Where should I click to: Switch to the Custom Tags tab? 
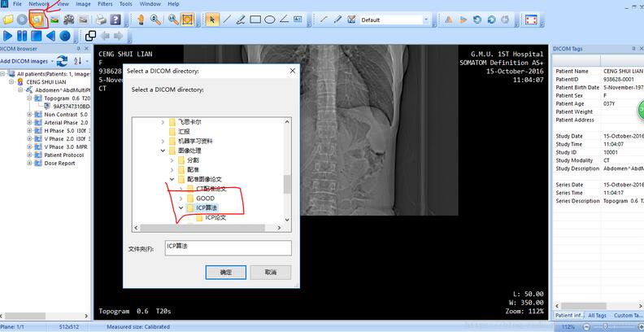tap(628, 316)
